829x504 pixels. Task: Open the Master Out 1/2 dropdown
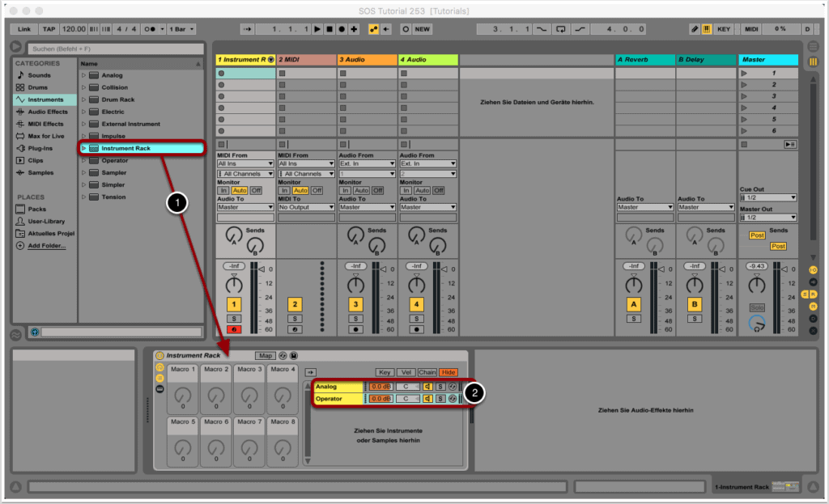767,217
